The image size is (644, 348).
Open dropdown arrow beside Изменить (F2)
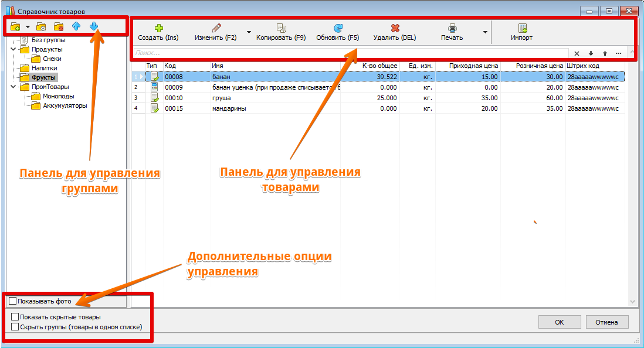pyautogui.click(x=249, y=32)
